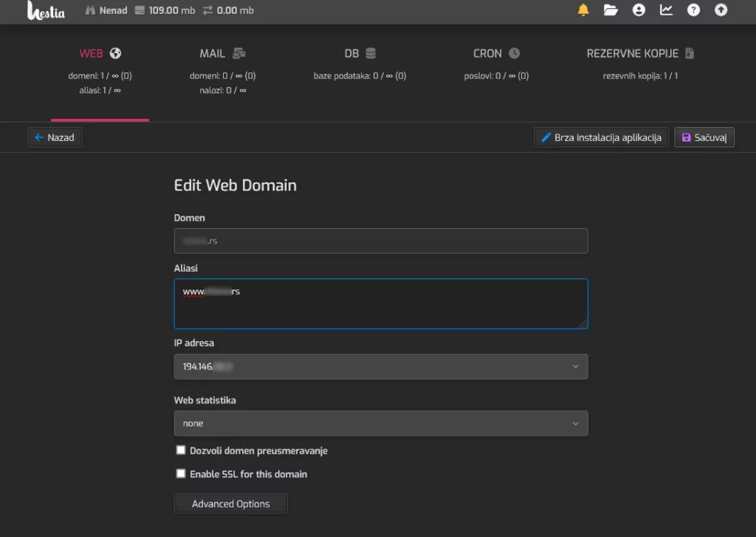
Task: Click the logout arrow icon
Action: [x=721, y=10]
